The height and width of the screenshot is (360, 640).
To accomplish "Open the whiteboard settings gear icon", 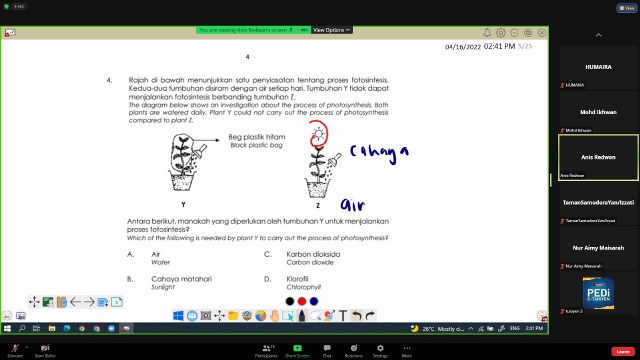I will [x=501, y=33].
